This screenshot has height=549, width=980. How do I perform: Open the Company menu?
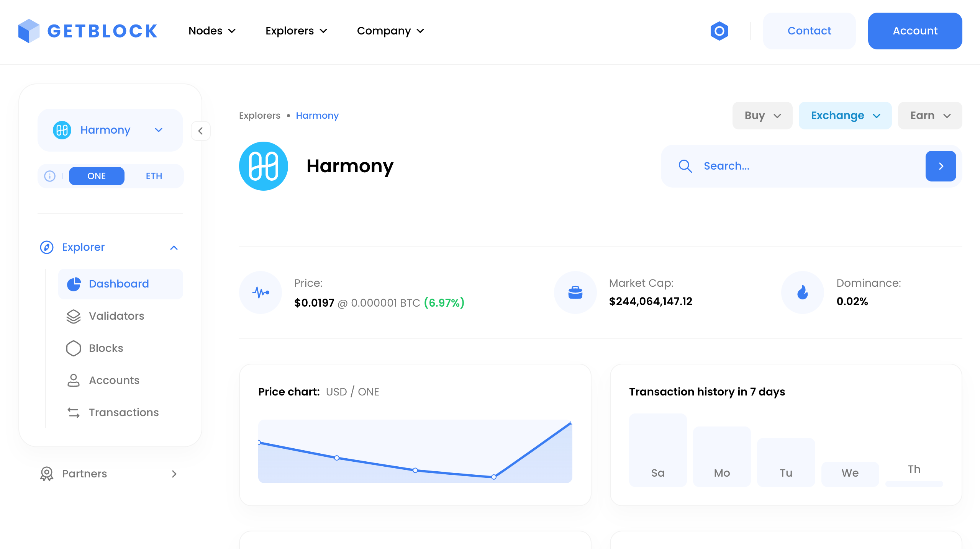390,31
